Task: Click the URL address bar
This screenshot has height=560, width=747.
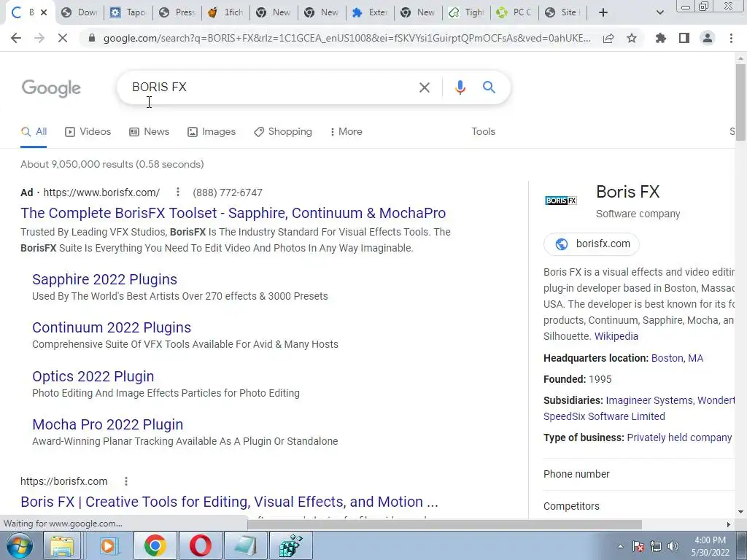Action: click(x=347, y=38)
